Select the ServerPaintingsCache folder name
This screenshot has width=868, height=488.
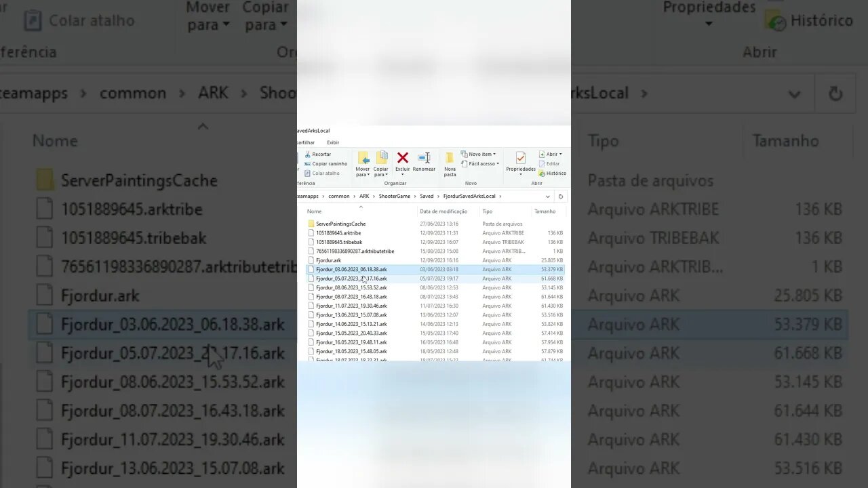(x=340, y=224)
